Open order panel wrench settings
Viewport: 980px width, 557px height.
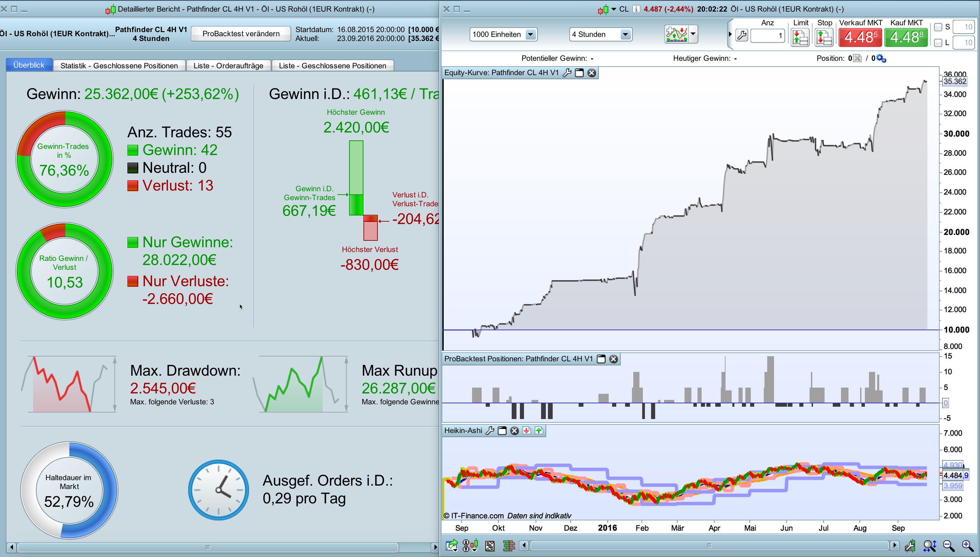tap(741, 36)
